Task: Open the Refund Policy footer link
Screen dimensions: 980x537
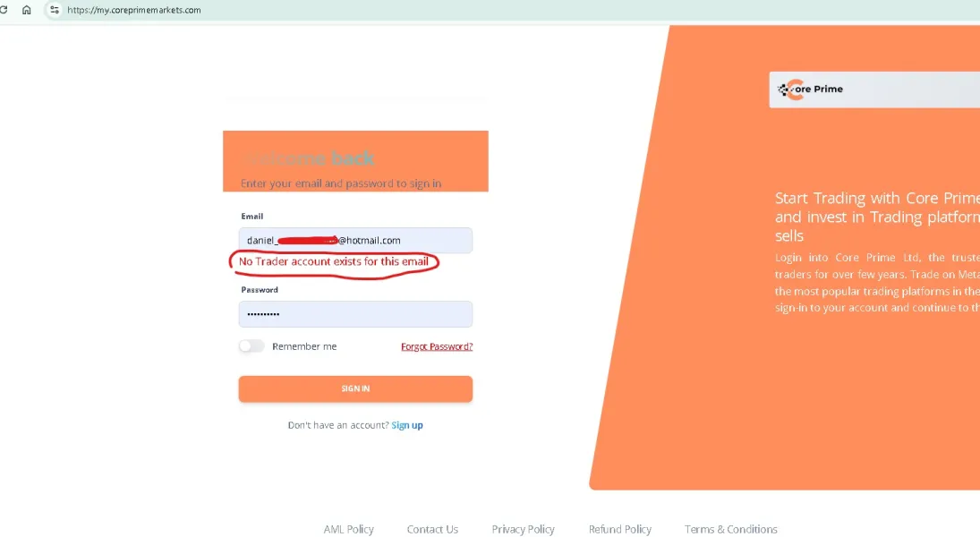Action: tap(620, 529)
